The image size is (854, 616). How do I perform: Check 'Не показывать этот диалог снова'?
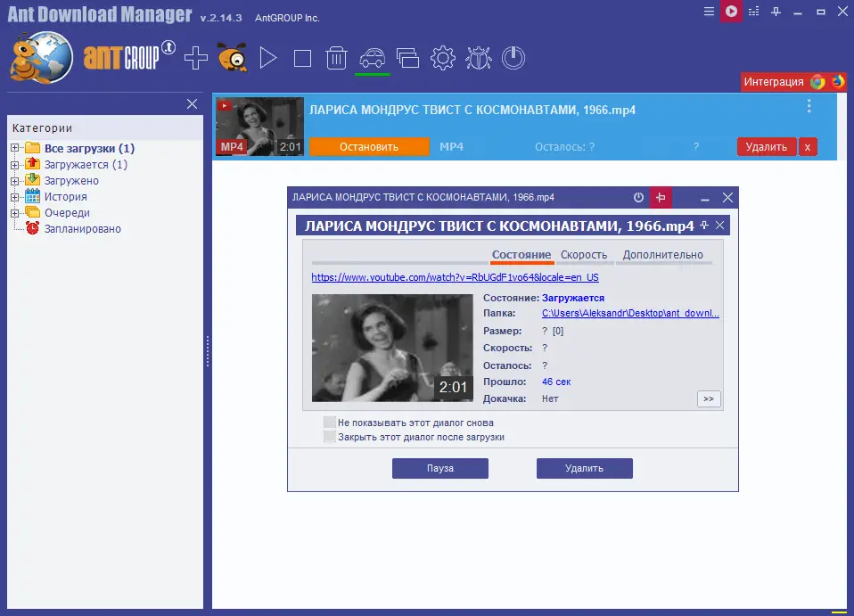[x=330, y=422]
